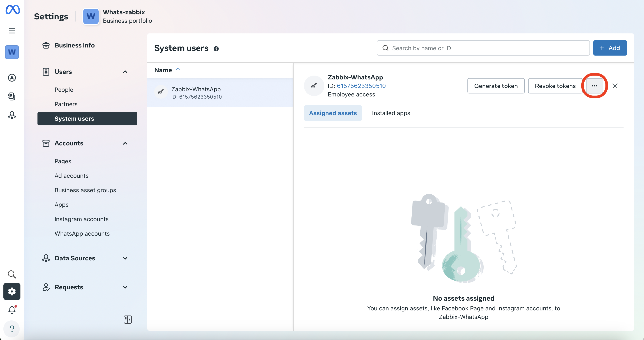Click the No assets assigned heading

point(463,298)
